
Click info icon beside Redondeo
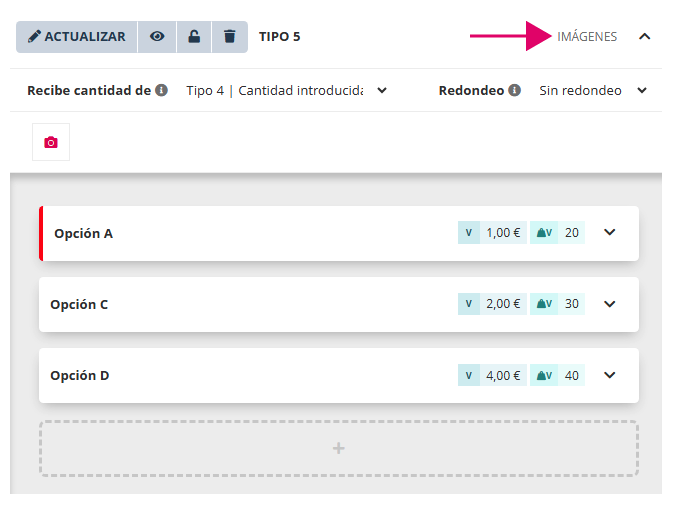tap(514, 90)
